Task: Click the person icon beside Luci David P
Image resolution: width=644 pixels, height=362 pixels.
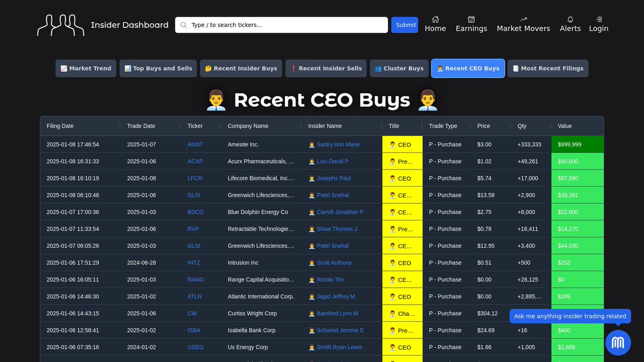Action: click(x=312, y=161)
